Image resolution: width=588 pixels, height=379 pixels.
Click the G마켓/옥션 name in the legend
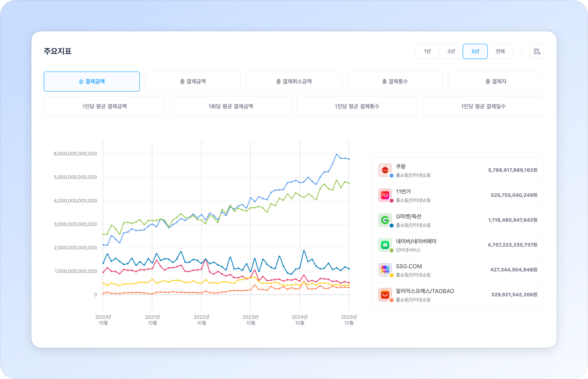pyautogui.click(x=408, y=217)
